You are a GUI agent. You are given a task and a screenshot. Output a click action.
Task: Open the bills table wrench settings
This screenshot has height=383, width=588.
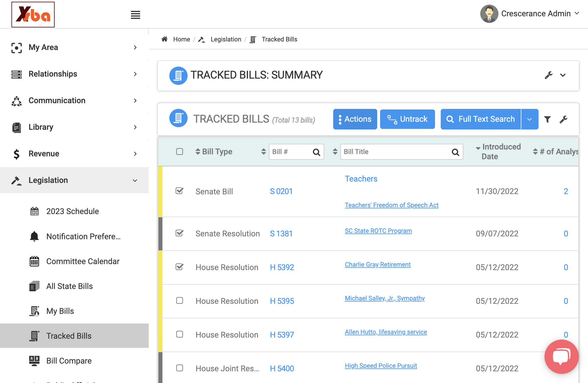click(563, 119)
